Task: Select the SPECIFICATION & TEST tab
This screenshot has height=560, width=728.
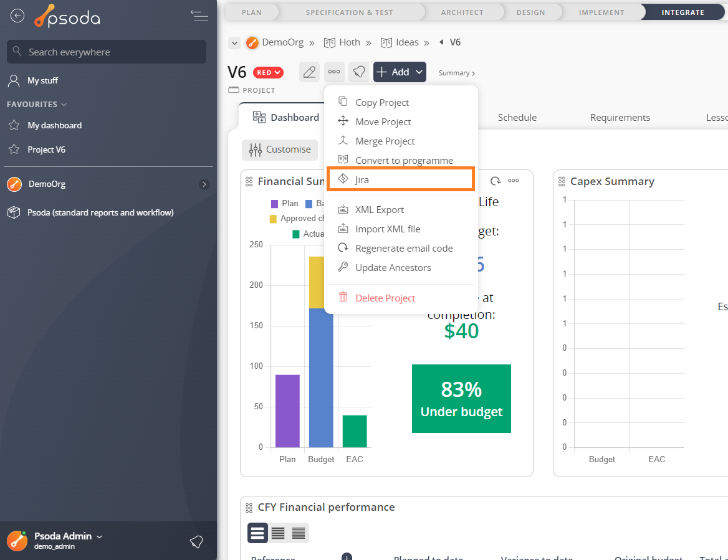Action: click(349, 12)
